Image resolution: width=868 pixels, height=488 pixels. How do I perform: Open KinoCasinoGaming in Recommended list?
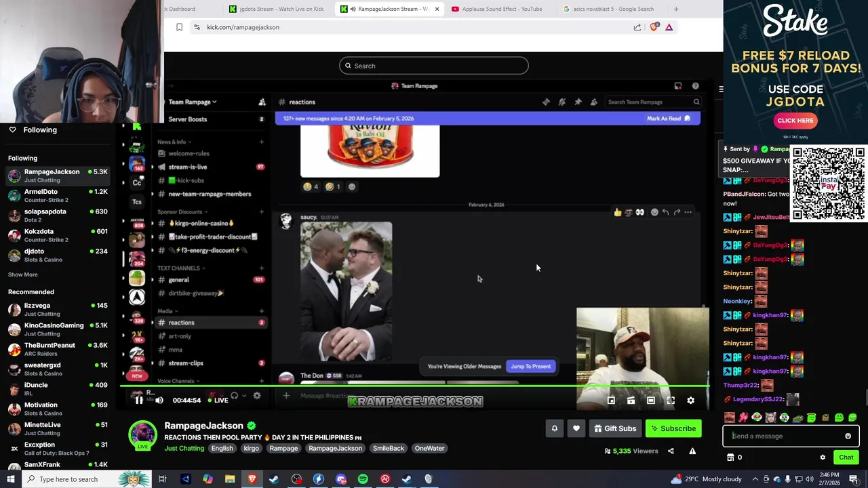[58, 329]
